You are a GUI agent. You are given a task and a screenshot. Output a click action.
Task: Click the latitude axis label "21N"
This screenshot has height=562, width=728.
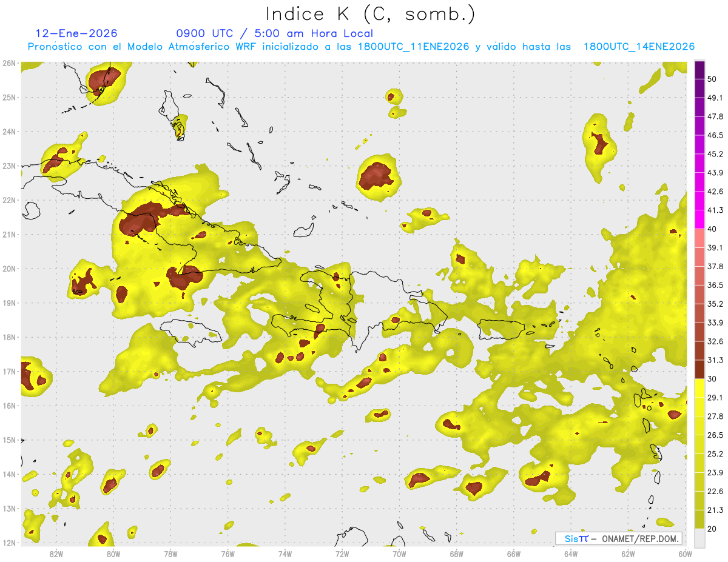(x=9, y=234)
